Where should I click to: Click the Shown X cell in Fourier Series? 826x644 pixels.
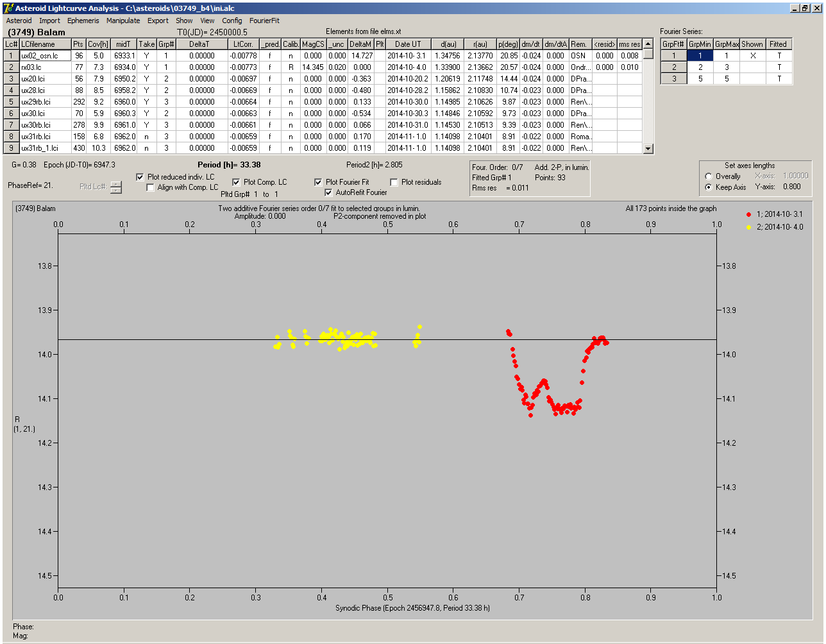pos(752,56)
